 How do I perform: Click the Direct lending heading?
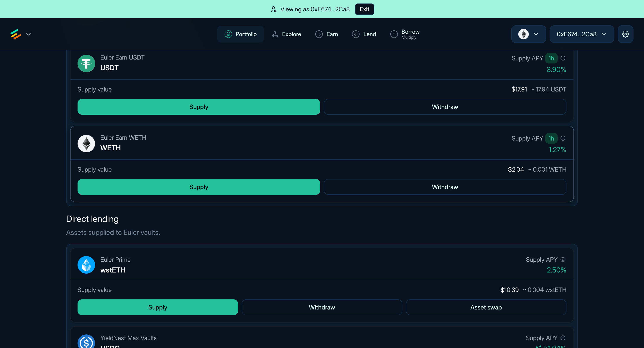tap(92, 219)
